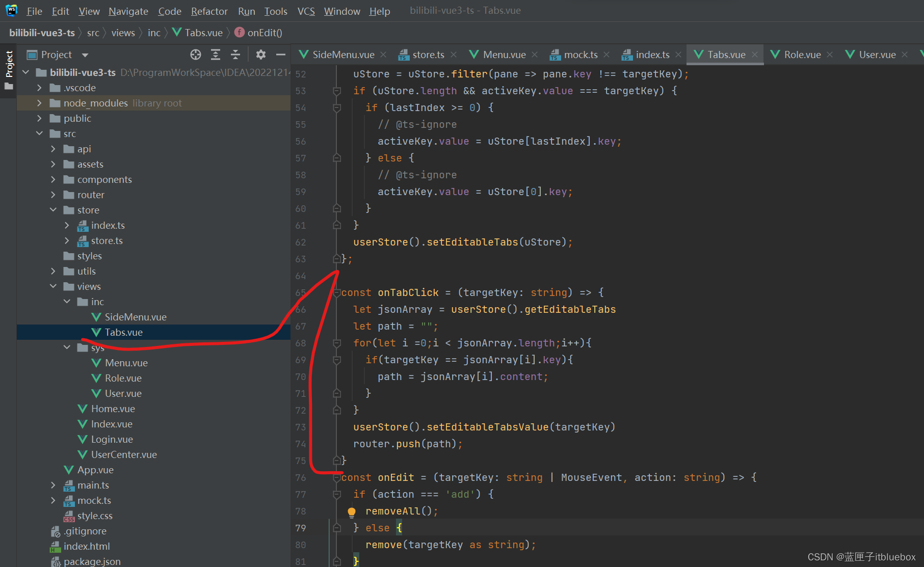924x567 pixels.
Task: Toggle code fold marker on line 65
Action: click(x=337, y=293)
